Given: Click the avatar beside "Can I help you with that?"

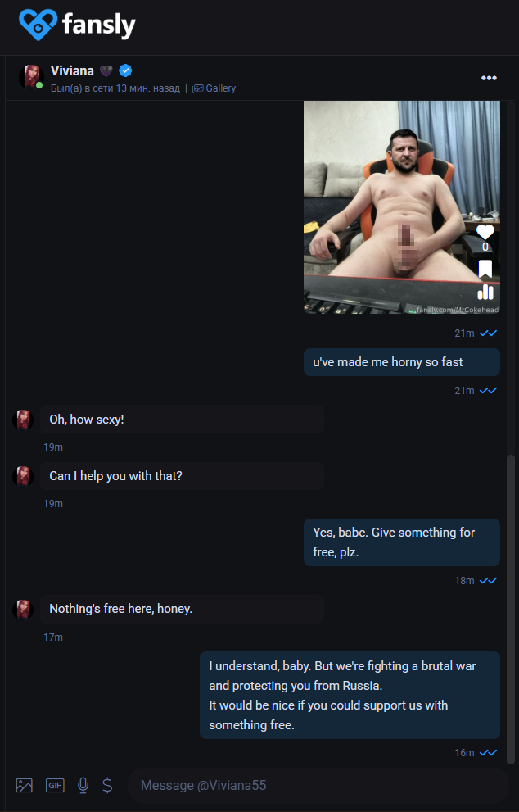Looking at the screenshot, I should [23, 476].
